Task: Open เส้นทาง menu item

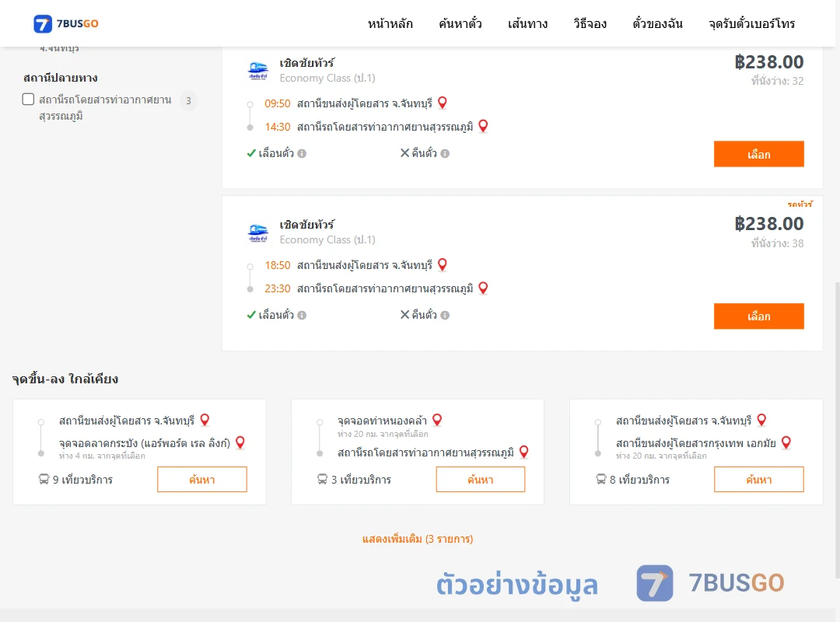Action: [x=527, y=24]
